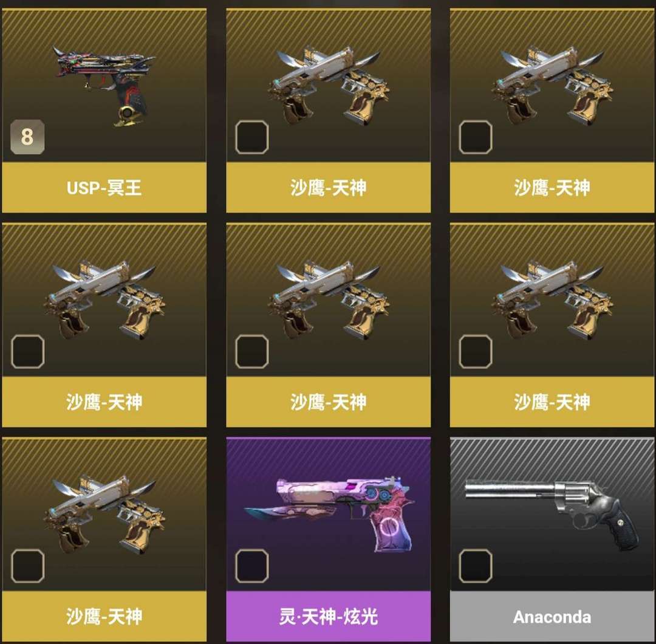The width and height of the screenshot is (656, 644).
Task: Click the purple 灵·天神-炫光 name bar
Action: [x=329, y=617]
